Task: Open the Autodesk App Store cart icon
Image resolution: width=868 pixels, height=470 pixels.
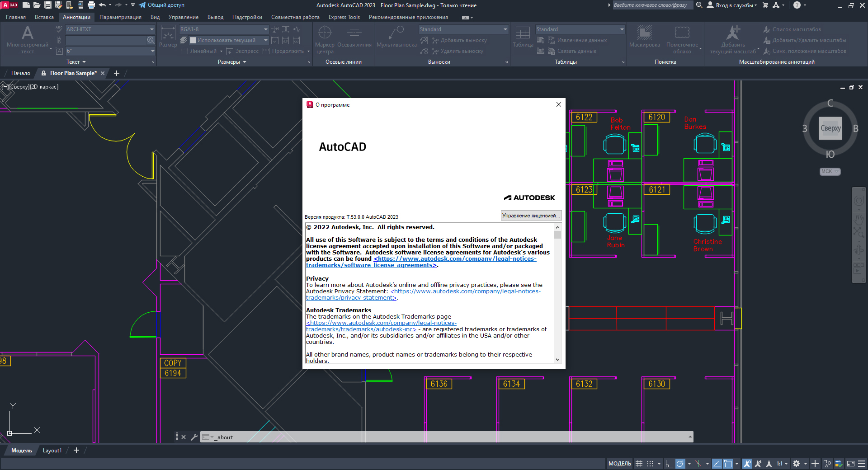Action: tap(765, 5)
